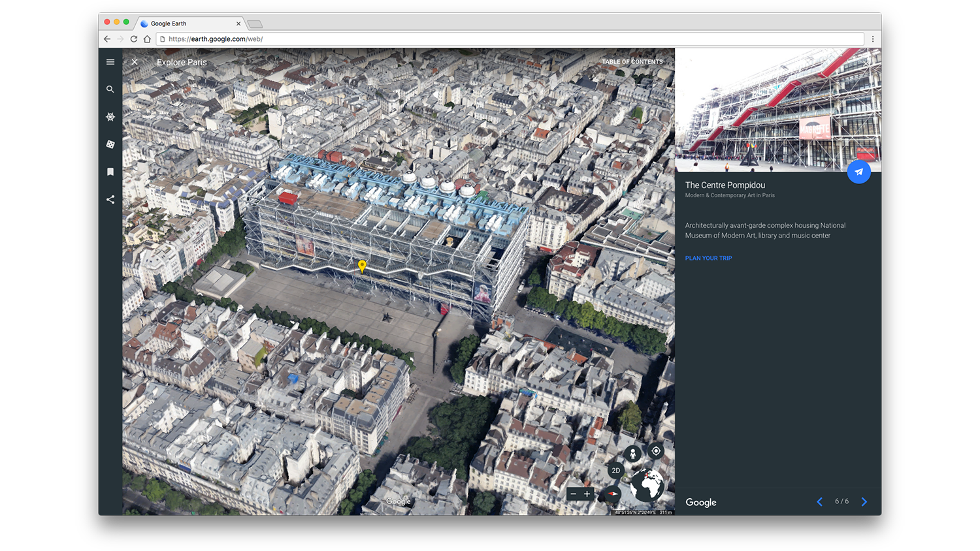Click the browser back arrow
The image size is (980, 551).
point(107,39)
